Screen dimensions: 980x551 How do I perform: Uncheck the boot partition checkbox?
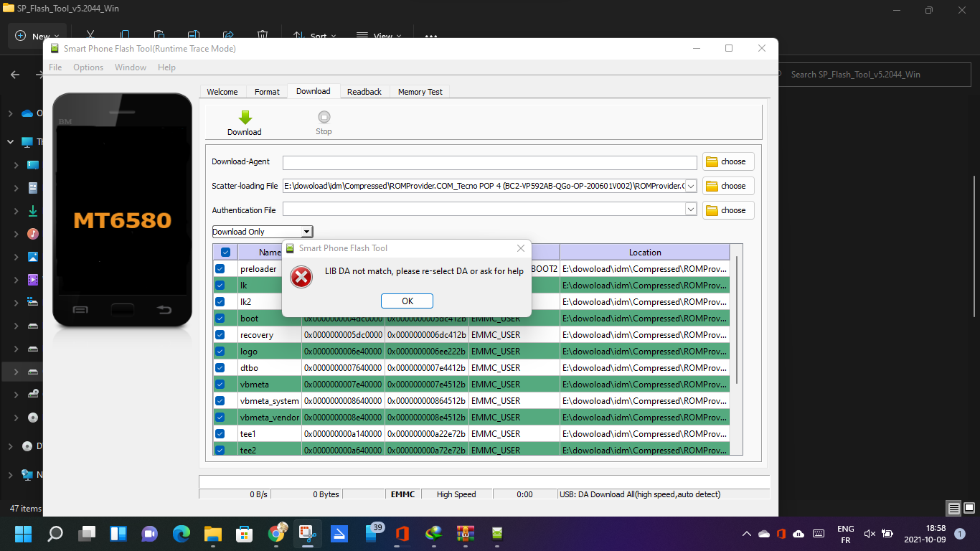220,319
